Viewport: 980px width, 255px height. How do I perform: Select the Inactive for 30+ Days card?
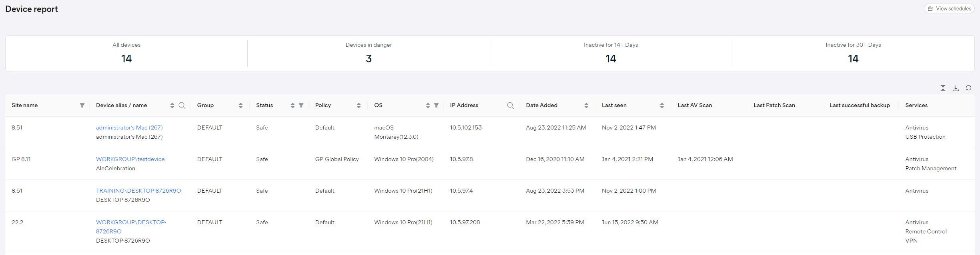pyautogui.click(x=853, y=54)
